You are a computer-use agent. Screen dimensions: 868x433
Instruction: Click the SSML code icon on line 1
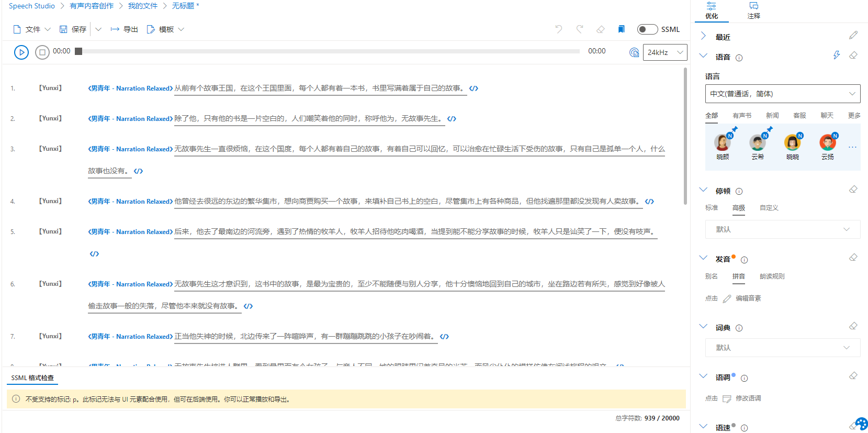pyautogui.click(x=474, y=88)
